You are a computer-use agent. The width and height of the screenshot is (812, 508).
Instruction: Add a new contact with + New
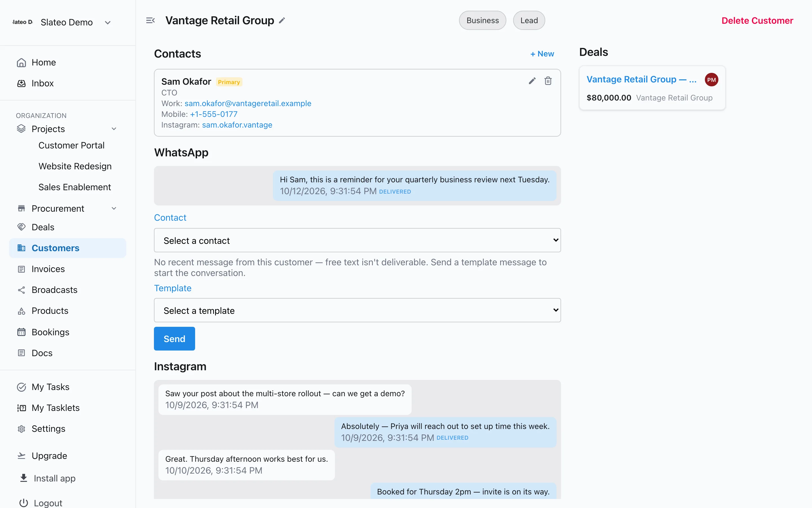point(542,54)
